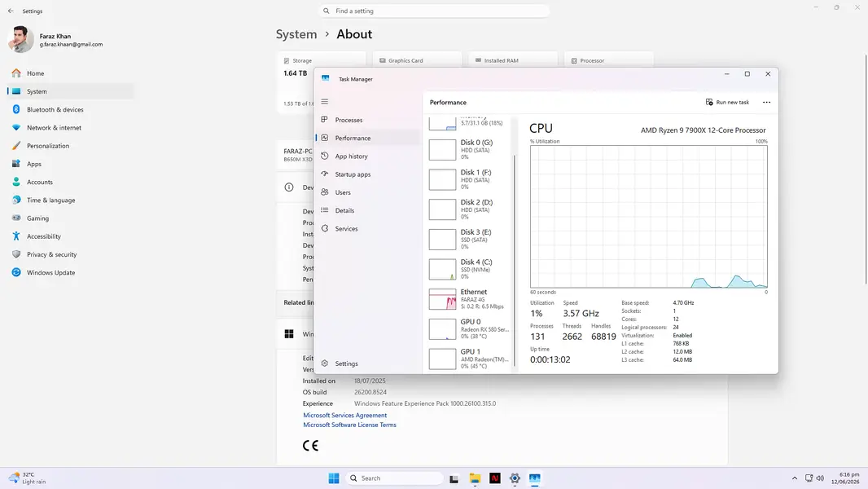
Task: Click the Windows Start button
Action: [334, 478]
